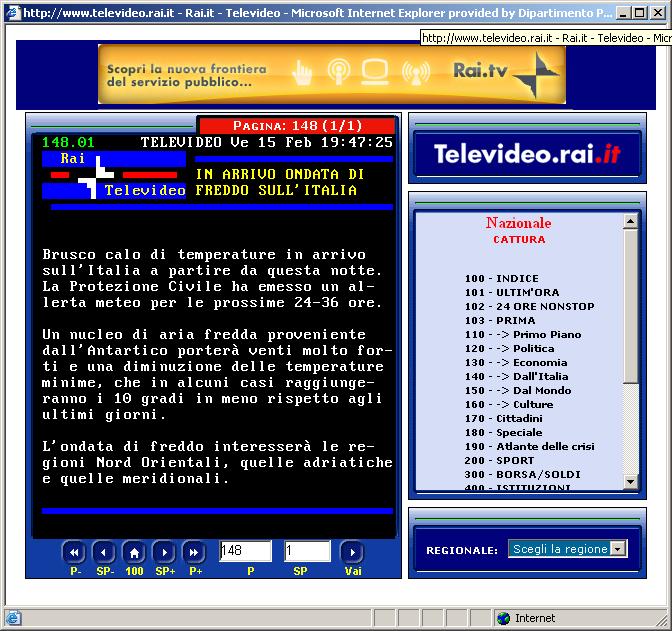The height and width of the screenshot is (631, 672).
Task: Open 120 Politica page
Action: tap(510, 349)
